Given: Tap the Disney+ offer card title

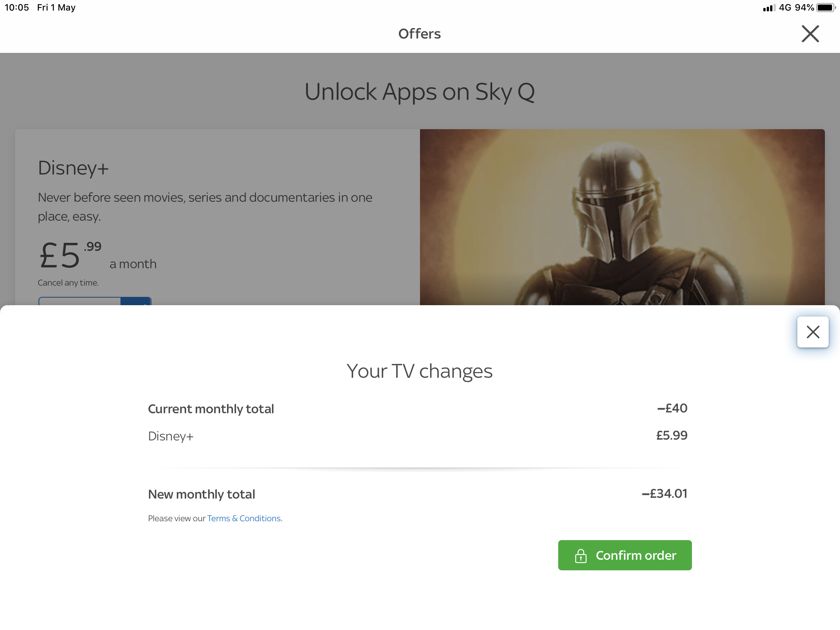Looking at the screenshot, I should click(73, 168).
